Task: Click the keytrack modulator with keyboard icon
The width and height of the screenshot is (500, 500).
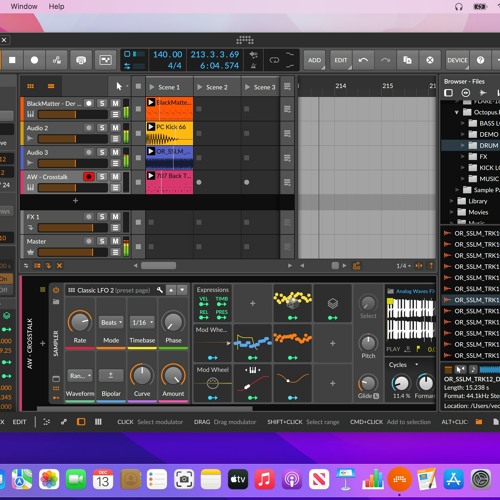Action: coord(253,383)
